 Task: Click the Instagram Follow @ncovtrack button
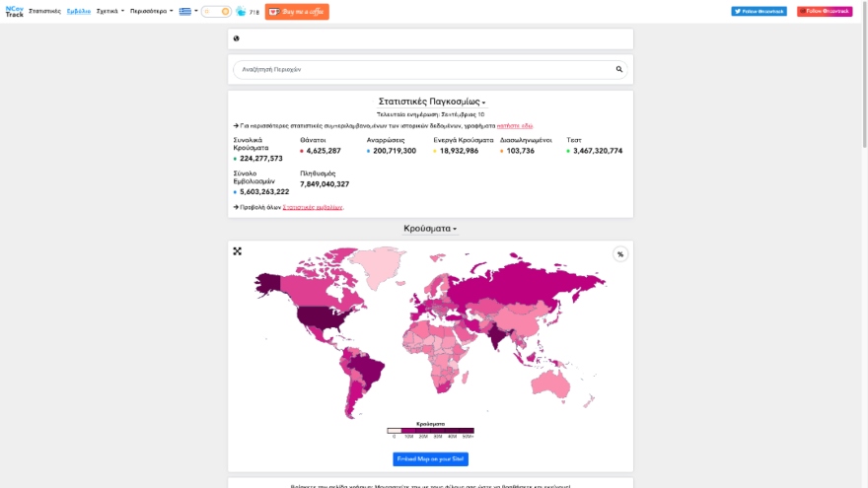825,11
